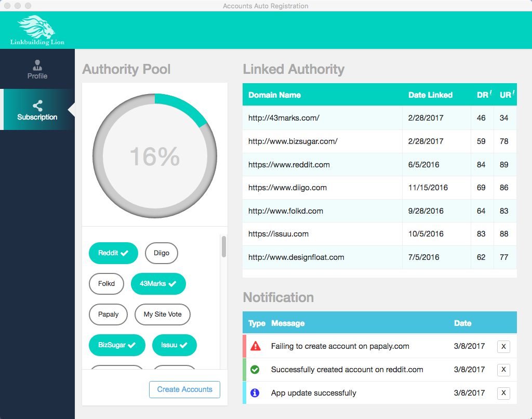This screenshot has height=419, width=532.
Task: Open the http://43marks.com/ domain row
Action: pyautogui.click(x=284, y=118)
